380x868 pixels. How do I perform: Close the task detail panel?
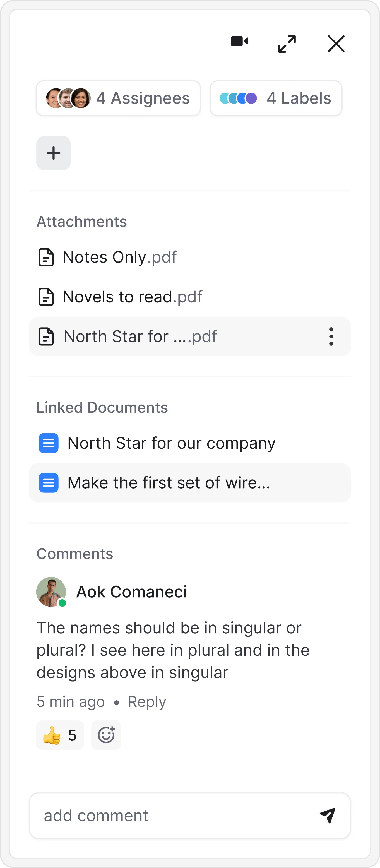point(336,44)
